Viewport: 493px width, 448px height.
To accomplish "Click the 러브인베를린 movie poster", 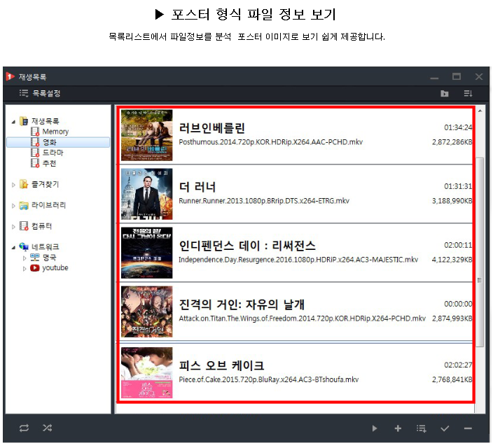I will [147, 135].
